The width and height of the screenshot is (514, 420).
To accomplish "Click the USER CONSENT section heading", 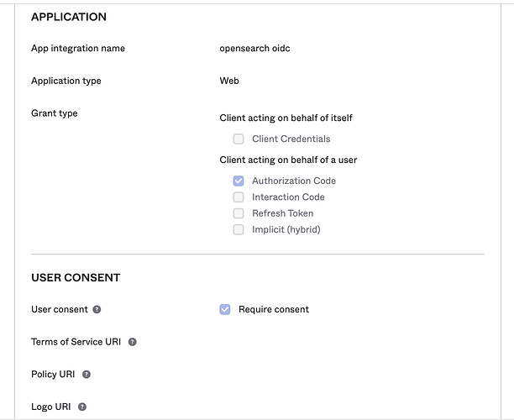I will click(x=76, y=278).
